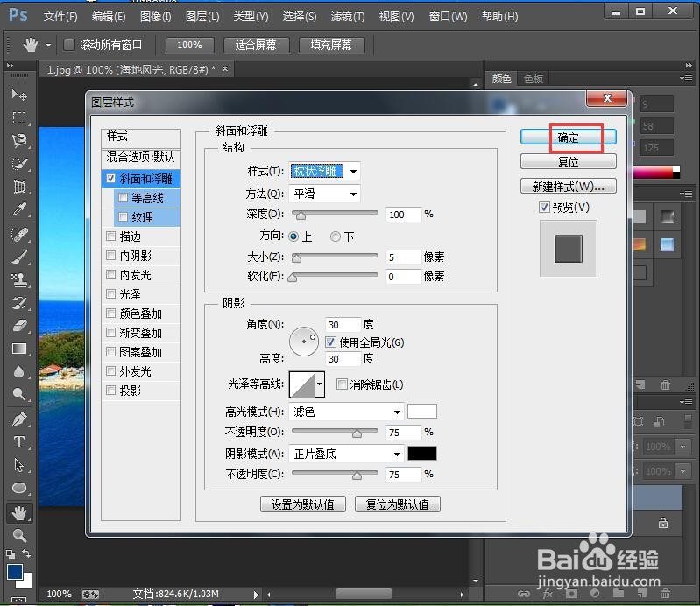700x606 pixels.
Task: Select the Dodge tool
Action: click(19, 394)
